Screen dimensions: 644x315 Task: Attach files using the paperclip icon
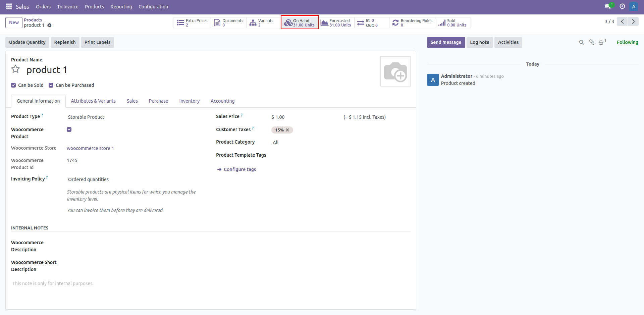[592, 42]
